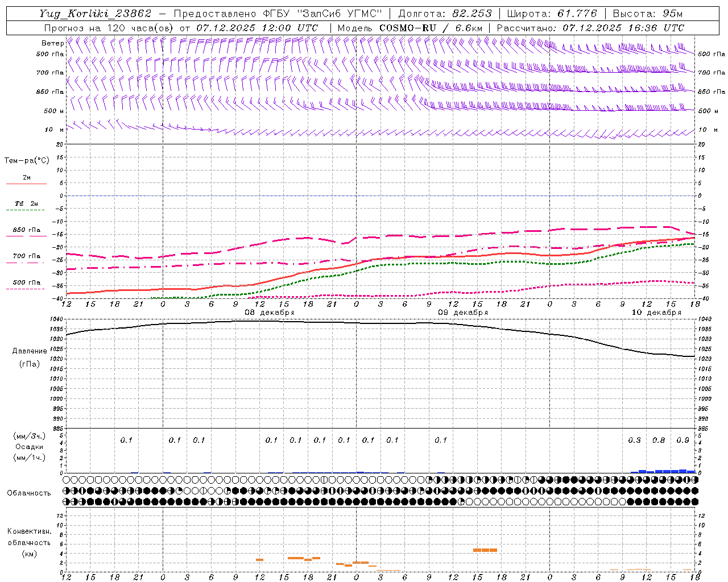728x582 pixels.
Task: Click the Тем-ра(°C) temperature panel label
Action: (27, 161)
